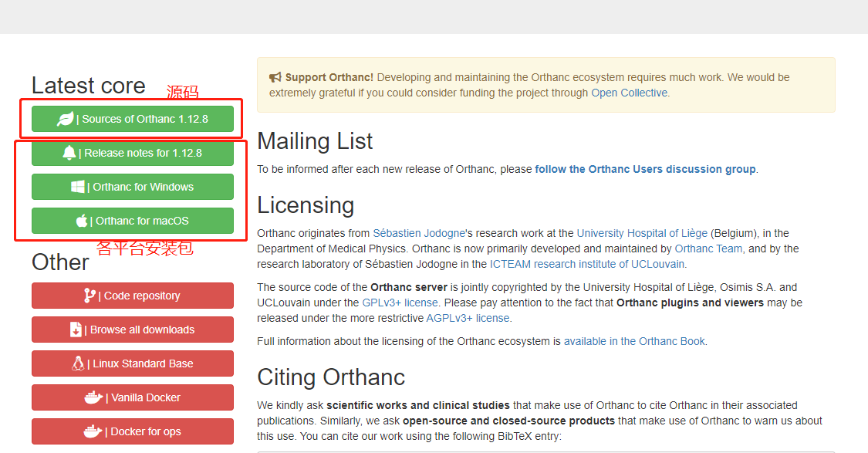Click the Latest core heading

click(x=89, y=86)
